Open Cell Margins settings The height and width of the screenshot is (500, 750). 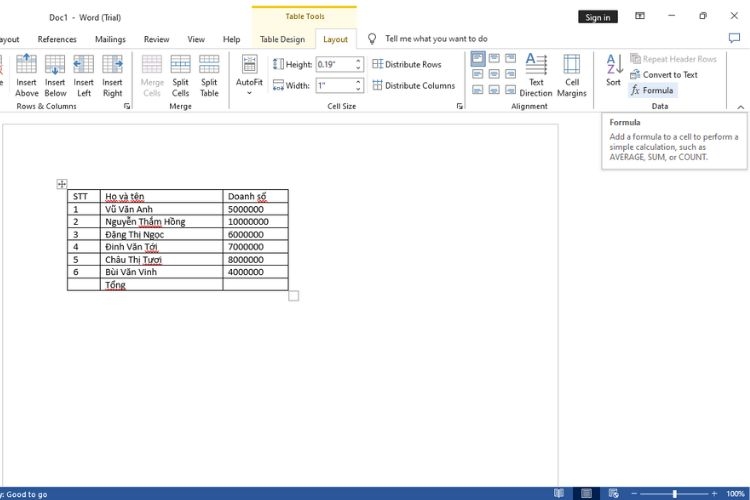tap(572, 75)
